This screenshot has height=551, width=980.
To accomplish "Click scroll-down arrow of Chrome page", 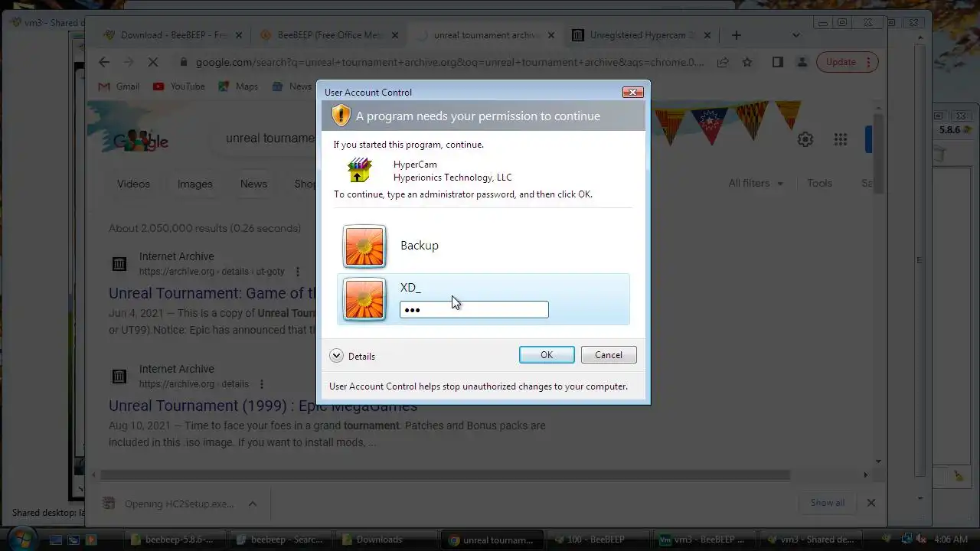I will [878, 461].
